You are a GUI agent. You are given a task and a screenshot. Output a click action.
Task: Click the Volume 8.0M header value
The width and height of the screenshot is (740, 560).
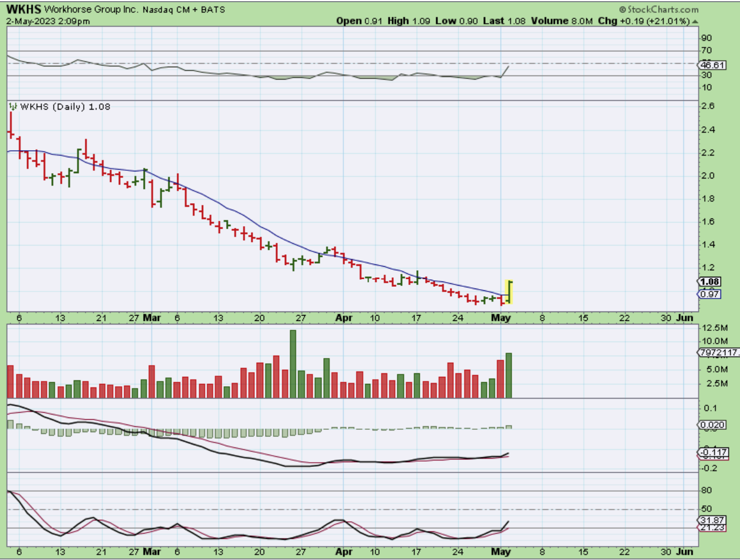pyautogui.click(x=563, y=21)
